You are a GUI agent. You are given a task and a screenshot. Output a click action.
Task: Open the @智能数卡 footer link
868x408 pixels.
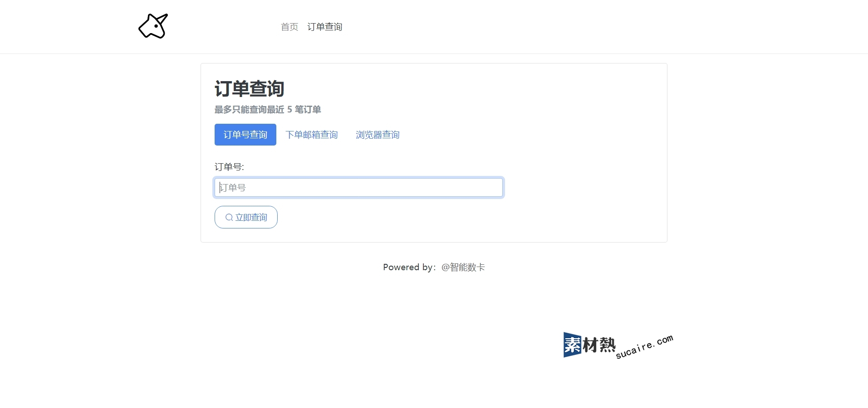coord(463,267)
